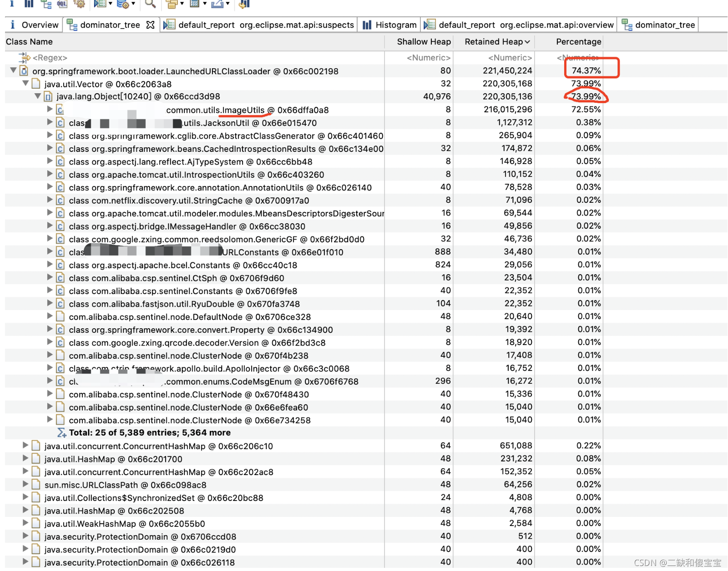Click Shallow Heap Numeric filter field
728x571 pixels.
[x=428, y=58]
